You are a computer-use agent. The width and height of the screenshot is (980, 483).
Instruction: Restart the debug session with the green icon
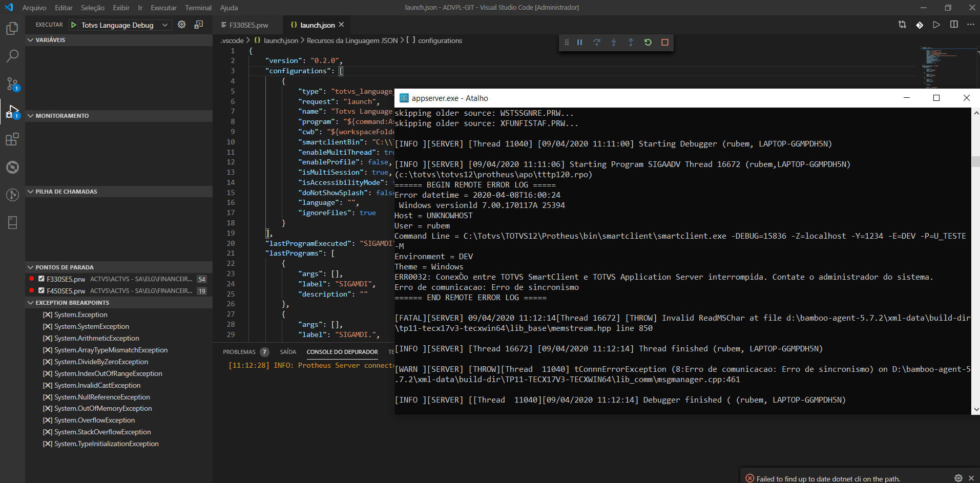(x=648, y=43)
